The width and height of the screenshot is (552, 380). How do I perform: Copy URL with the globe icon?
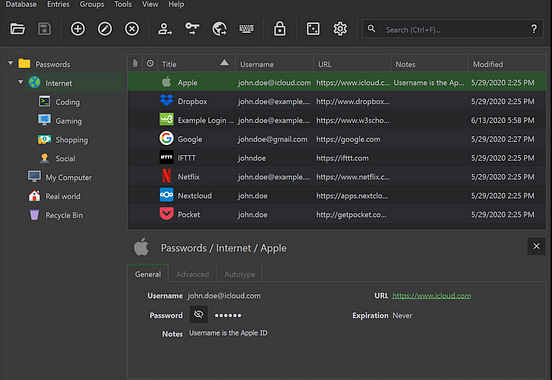point(219,29)
